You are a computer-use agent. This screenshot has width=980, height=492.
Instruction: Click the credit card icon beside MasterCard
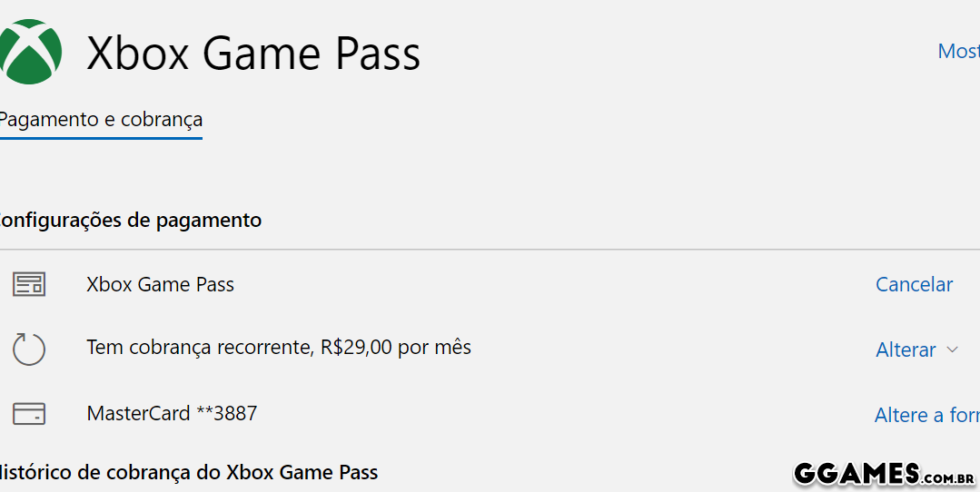28,414
